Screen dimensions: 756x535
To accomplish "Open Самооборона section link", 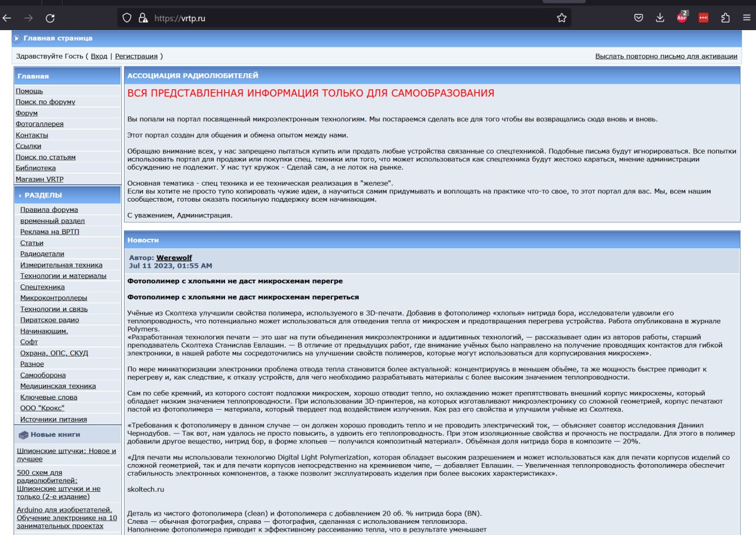I will 43,375.
